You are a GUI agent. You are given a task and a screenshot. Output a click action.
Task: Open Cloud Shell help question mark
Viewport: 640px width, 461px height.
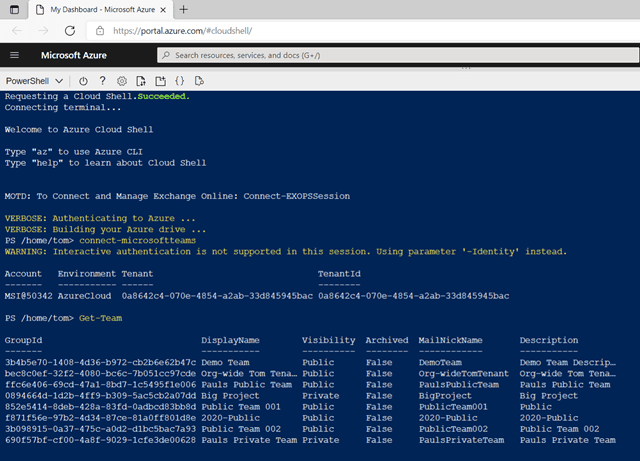pos(102,81)
